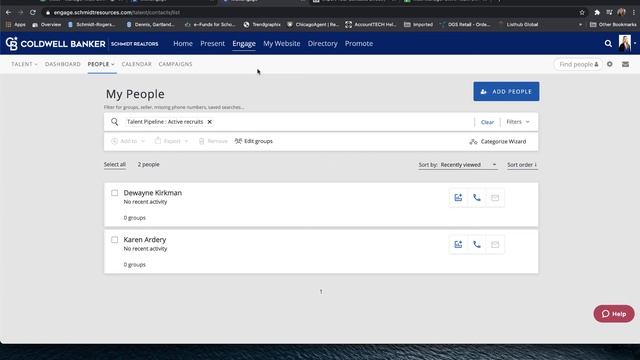This screenshot has width=640, height=360.
Task: Click the Find people search field
Action: (578, 64)
